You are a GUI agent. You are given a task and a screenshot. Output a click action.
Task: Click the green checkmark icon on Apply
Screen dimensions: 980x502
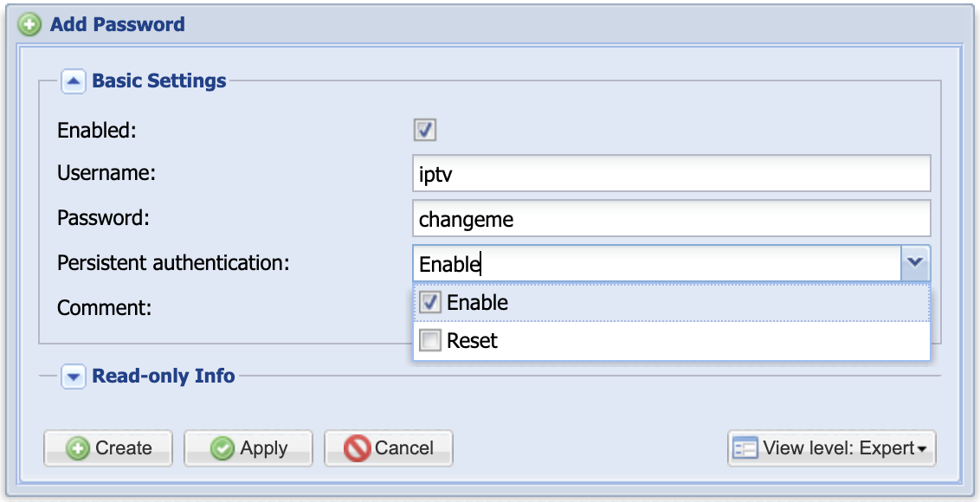(223, 448)
